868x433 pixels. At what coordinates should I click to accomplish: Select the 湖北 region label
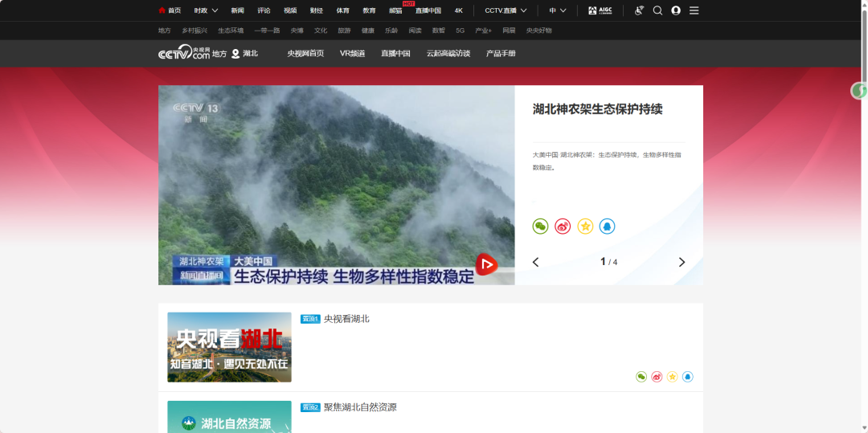click(251, 54)
